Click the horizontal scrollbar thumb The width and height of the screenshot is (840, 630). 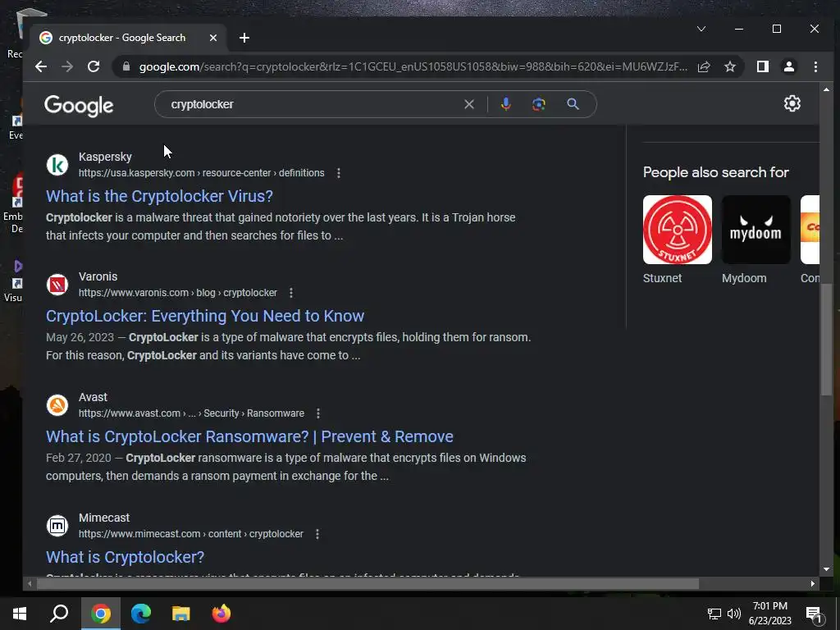[367, 583]
